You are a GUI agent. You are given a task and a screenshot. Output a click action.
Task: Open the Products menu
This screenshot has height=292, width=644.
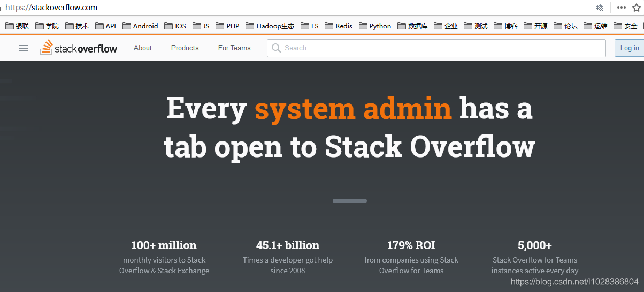(x=185, y=48)
